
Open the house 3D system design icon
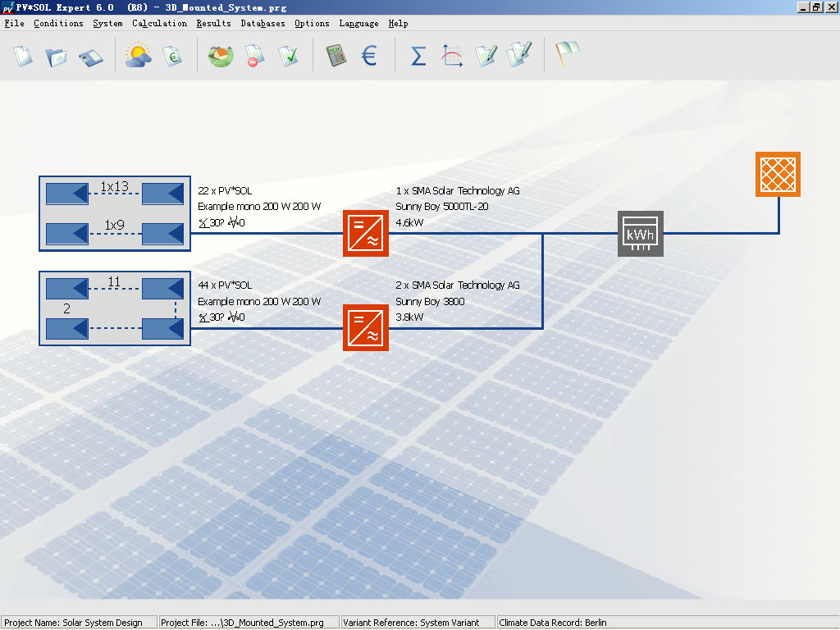click(x=221, y=56)
